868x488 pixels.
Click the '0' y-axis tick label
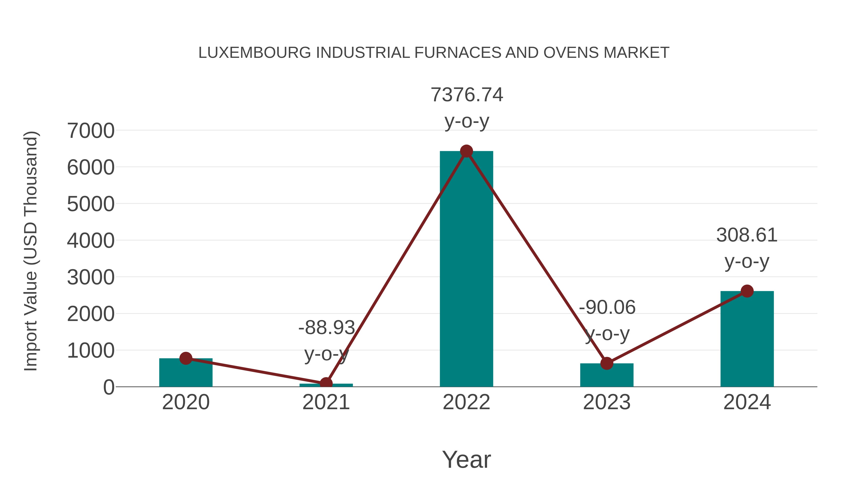109,387
